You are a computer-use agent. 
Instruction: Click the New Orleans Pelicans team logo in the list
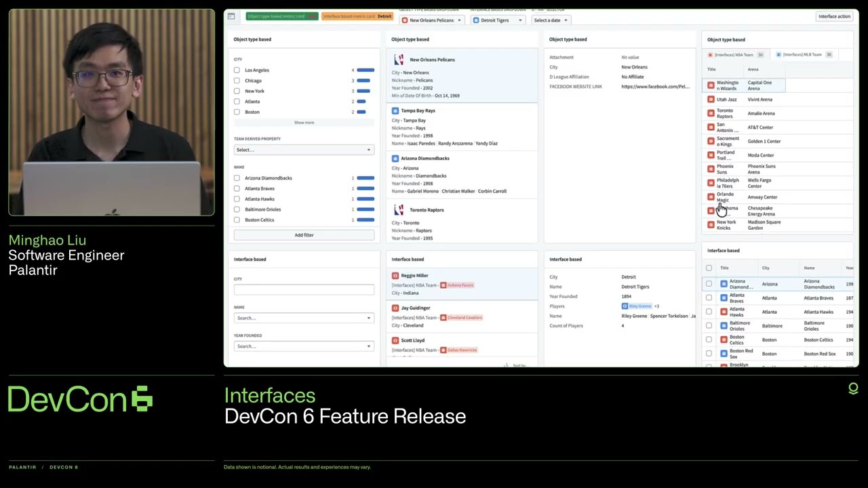399,60
